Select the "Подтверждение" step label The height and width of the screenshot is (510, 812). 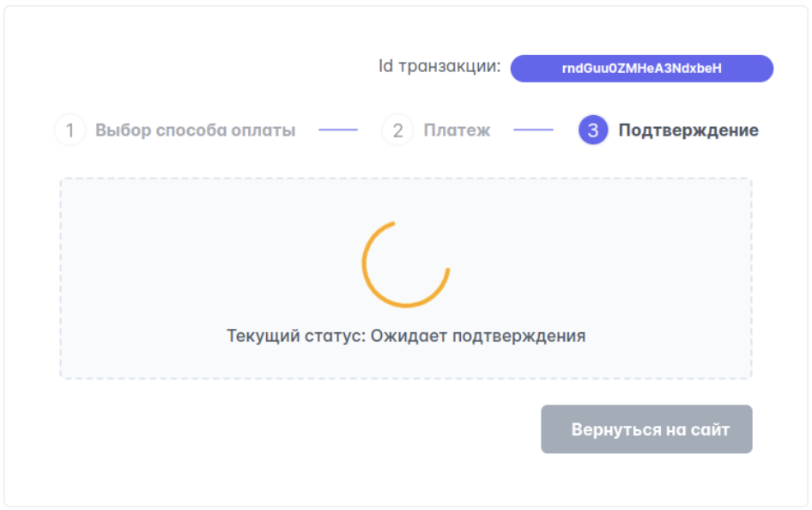[x=688, y=131]
